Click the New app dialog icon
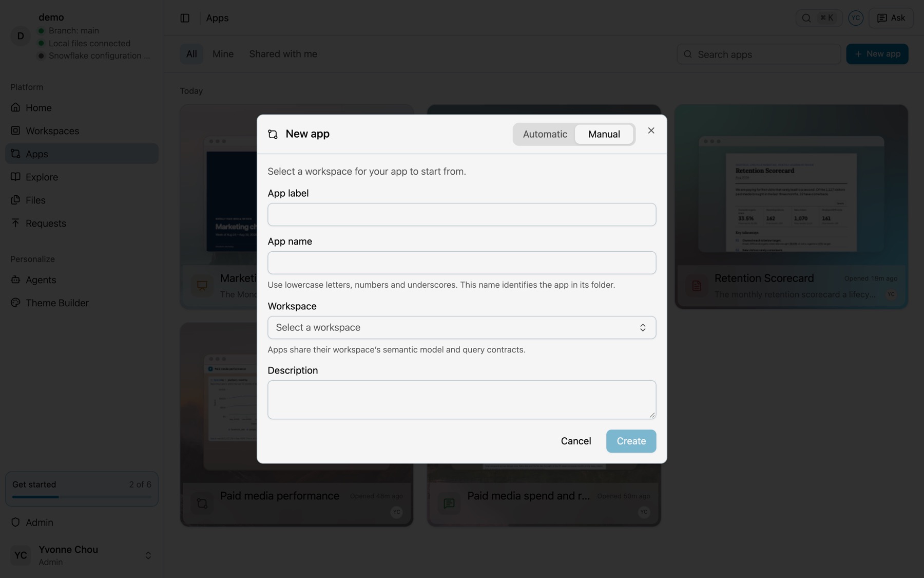The image size is (924, 578). 273,134
